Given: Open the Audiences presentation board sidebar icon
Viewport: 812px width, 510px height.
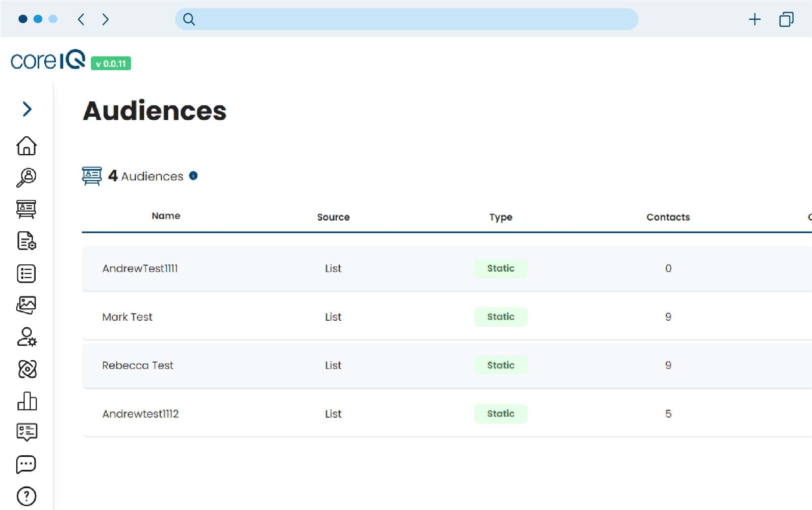Looking at the screenshot, I should [26, 209].
